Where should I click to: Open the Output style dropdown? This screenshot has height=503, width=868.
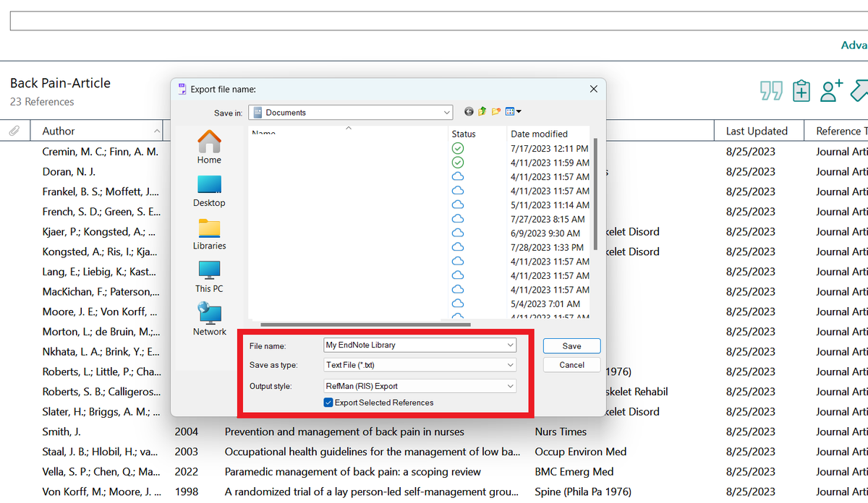pos(510,385)
